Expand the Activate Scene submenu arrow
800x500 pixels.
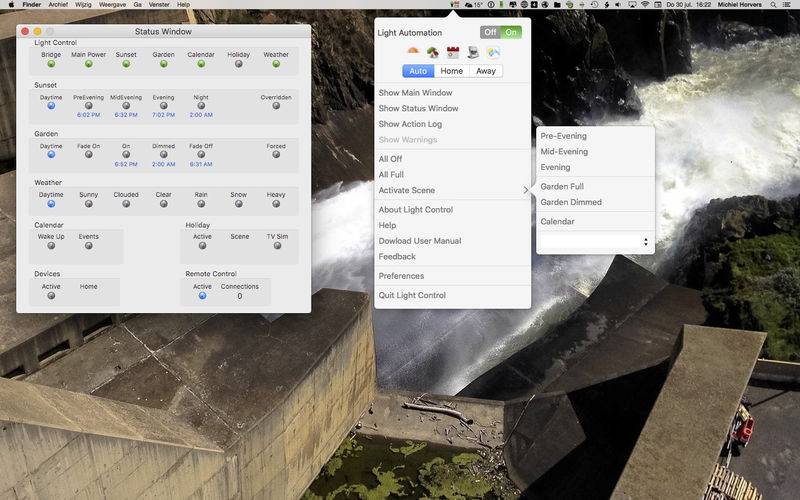point(526,190)
